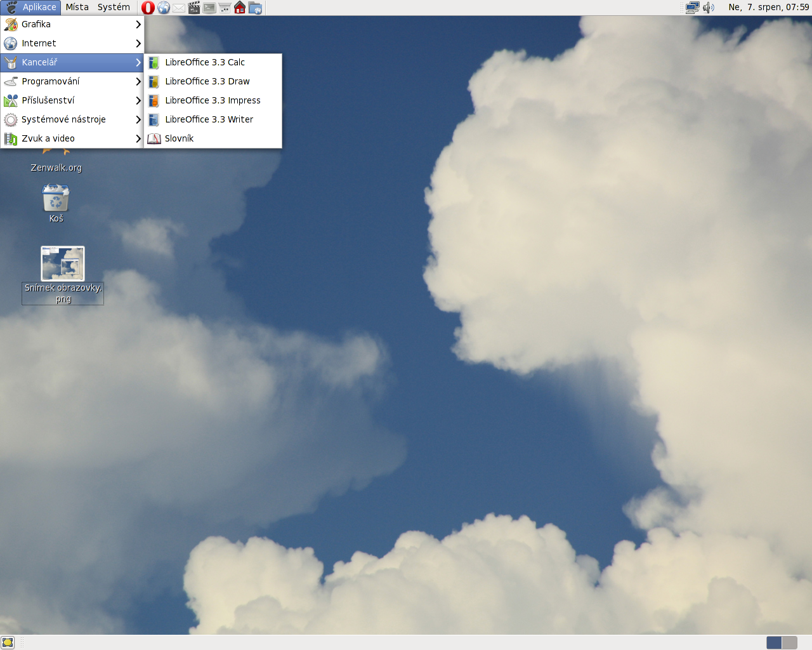
Task: Expand the Systémové nástroje submenu
Action: (x=72, y=119)
